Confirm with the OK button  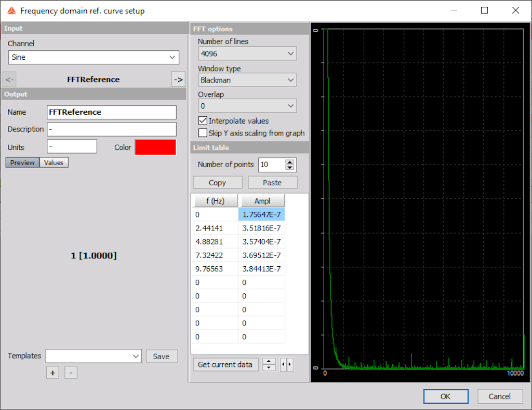pyautogui.click(x=446, y=397)
